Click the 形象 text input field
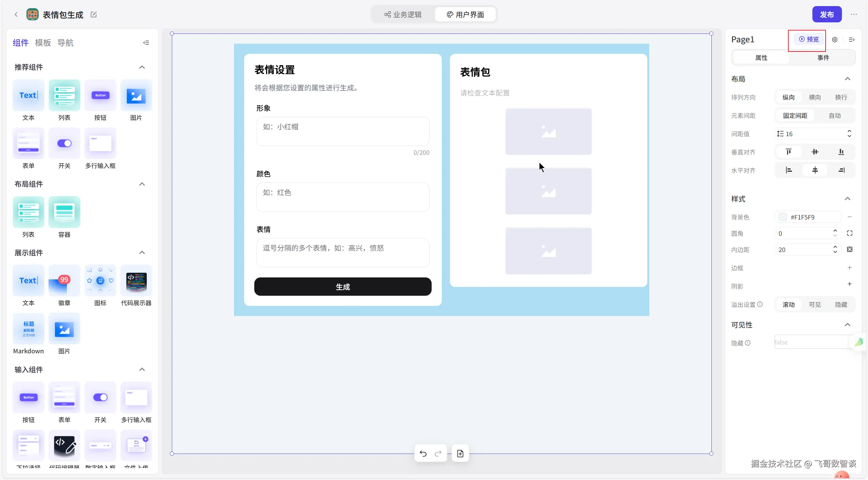The width and height of the screenshot is (868, 480). (x=342, y=131)
